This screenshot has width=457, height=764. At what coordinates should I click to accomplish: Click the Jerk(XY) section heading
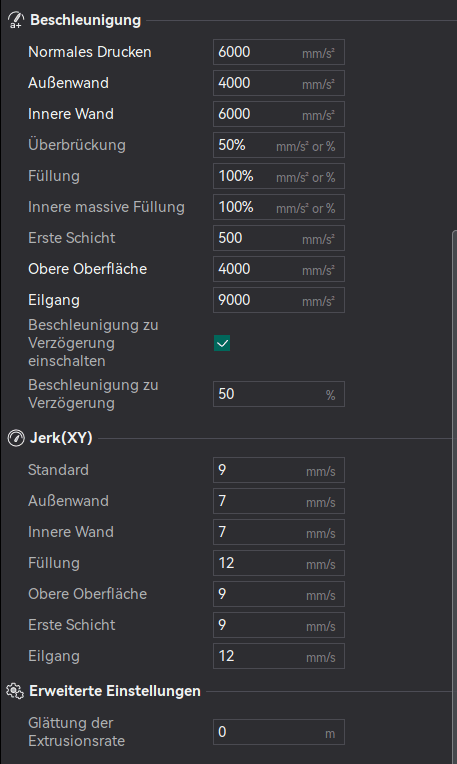[61, 438]
